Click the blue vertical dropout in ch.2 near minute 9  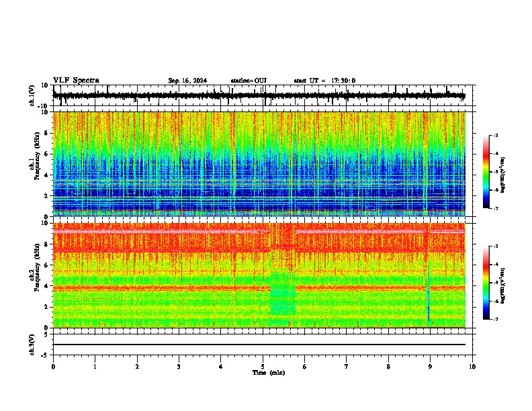[428, 295]
